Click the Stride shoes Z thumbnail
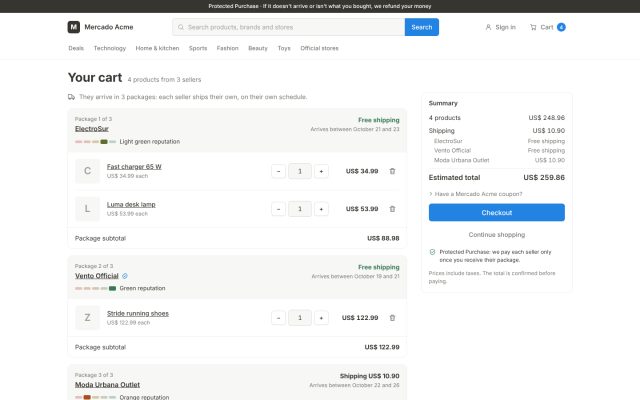640x400 pixels. pos(87,318)
